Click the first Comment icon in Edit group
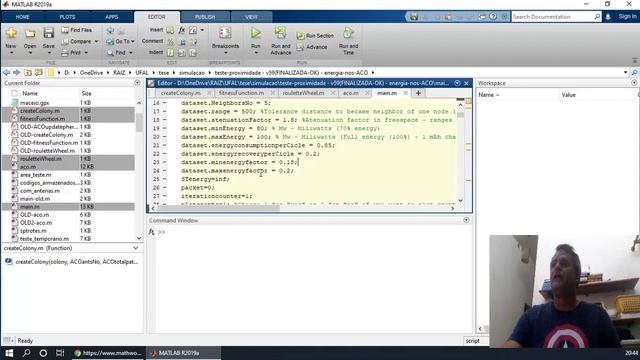 coord(171,41)
